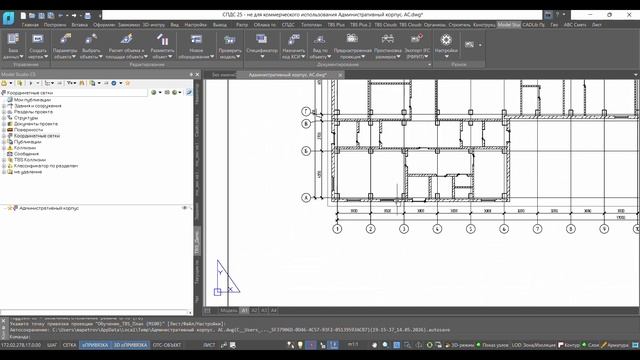
Task: Toggle visibility eye of Административный корпус
Action: click(184, 208)
